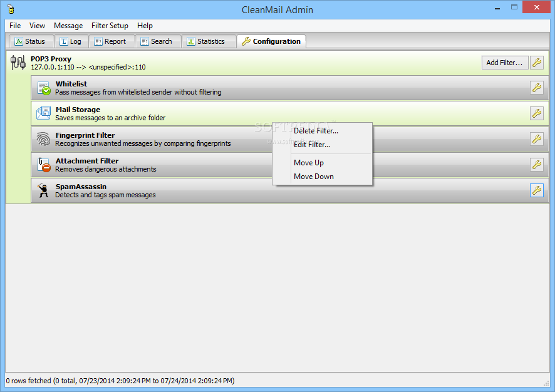Select the Configuration tab

[x=271, y=41]
